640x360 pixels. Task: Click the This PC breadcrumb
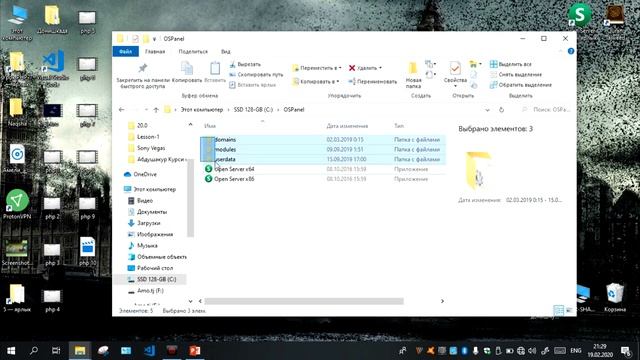point(202,110)
